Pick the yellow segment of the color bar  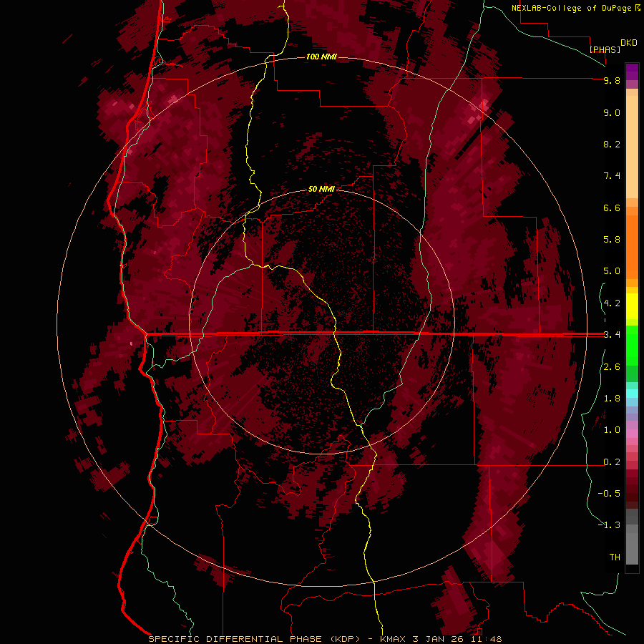point(632,306)
